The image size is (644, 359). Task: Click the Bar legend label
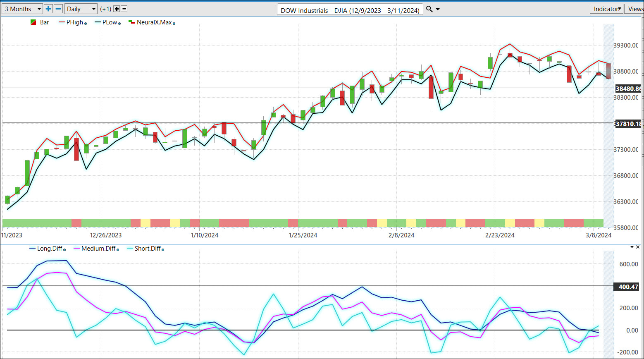tap(44, 22)
